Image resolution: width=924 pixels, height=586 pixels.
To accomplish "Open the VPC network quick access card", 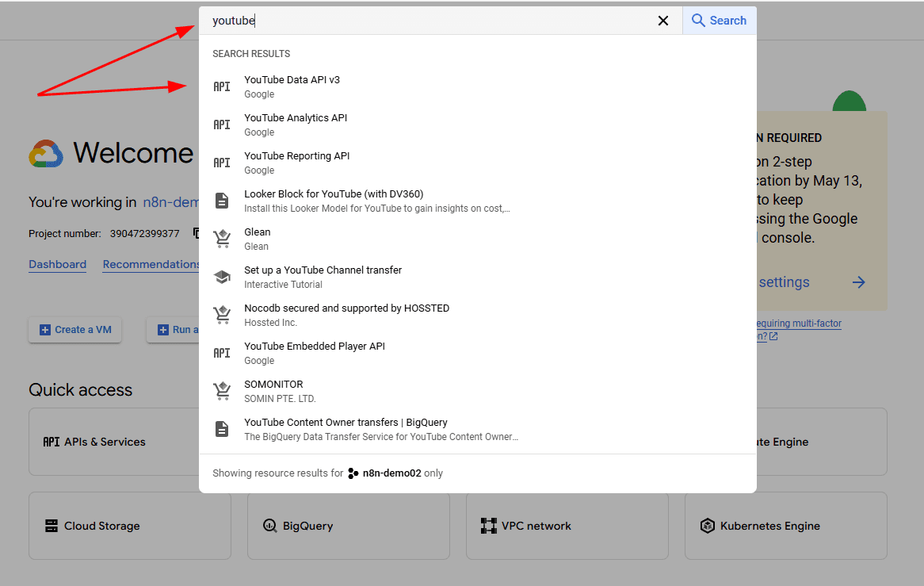I will point(567,526).
